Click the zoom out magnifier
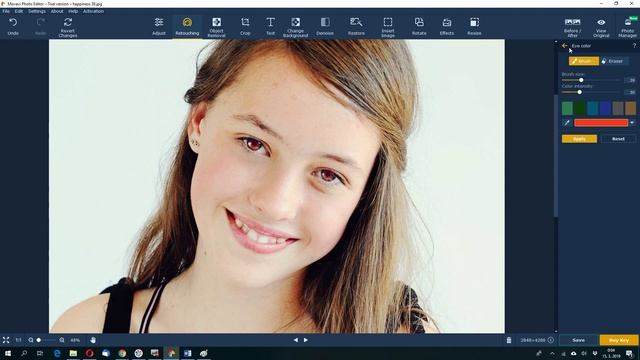This screenshot has height=360, width=640. [x=31, y=340]
